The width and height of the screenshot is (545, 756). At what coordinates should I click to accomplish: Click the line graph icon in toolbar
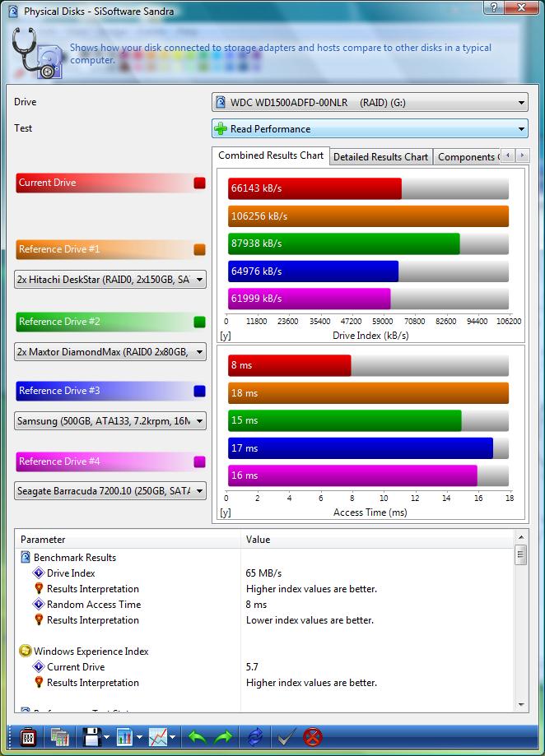pos(158,737)
